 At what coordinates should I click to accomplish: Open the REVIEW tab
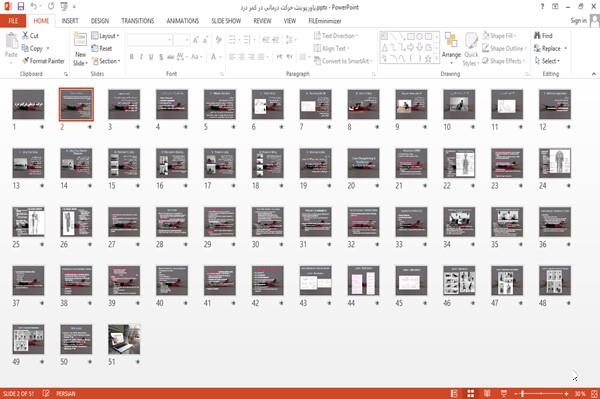click(x=262, y=21)
